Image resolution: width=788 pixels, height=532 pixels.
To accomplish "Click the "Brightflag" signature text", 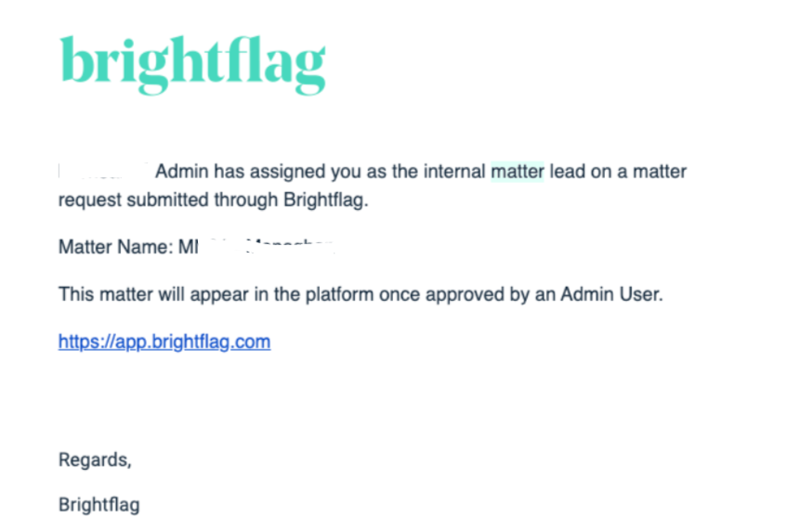I will (98, 505).
